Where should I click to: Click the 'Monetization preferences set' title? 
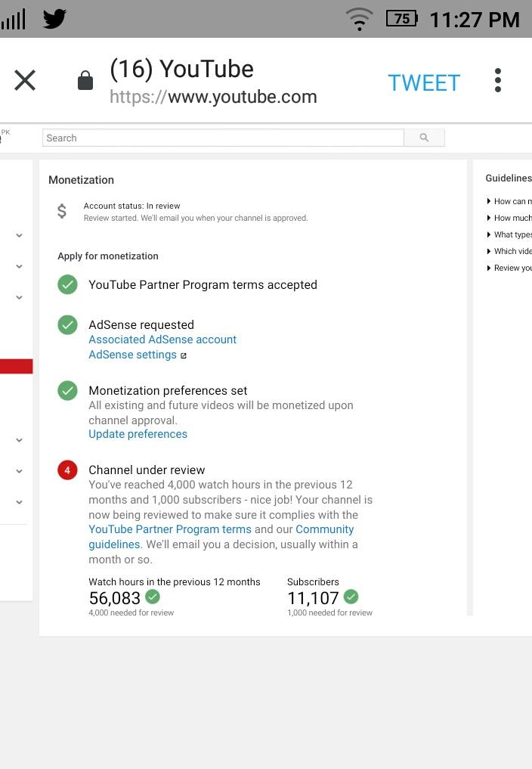[168, 390]
